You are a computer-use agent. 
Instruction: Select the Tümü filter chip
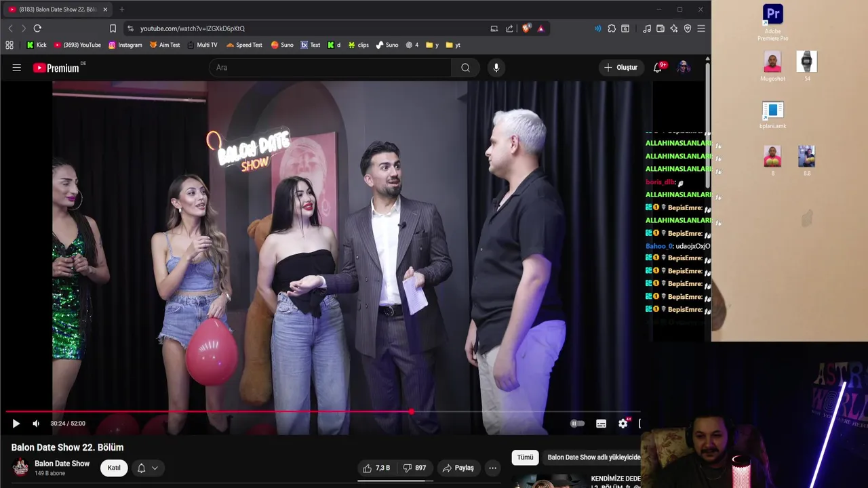[x=525, y=457]
